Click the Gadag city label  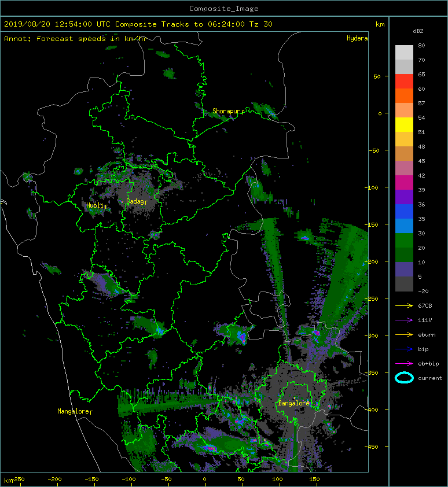137,201
